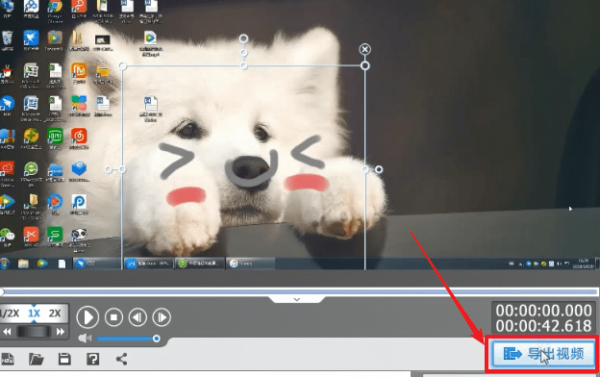This screenshot has width=600, height=377.
Task: Click the fast forward double arrow
Action: coord(60,332)
